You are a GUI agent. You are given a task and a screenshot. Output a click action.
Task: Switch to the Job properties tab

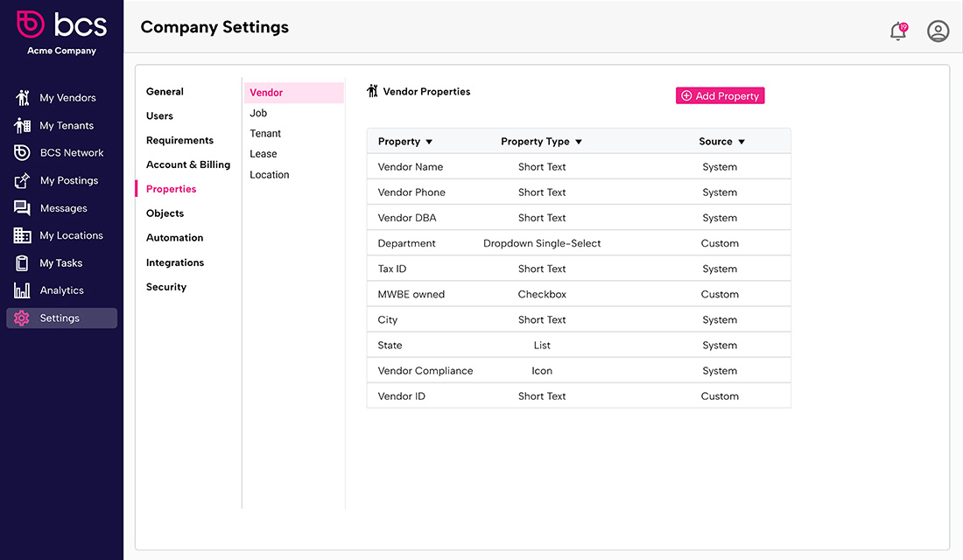point(258,113)
